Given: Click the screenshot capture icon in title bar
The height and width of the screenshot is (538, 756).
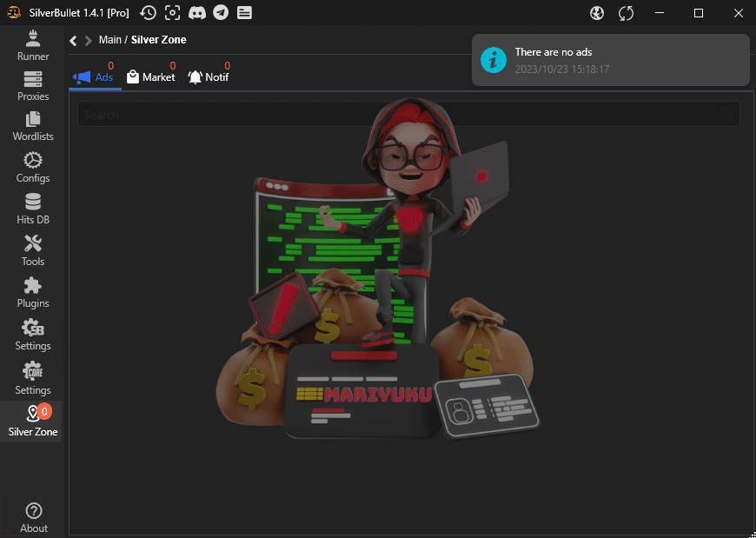Looking at the screenshot, I should click(173, 13).
